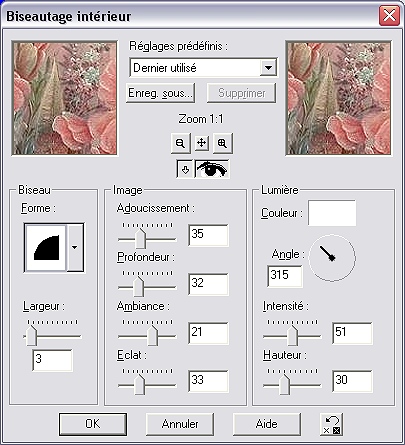Select the bevel shape preview icon
Image resolution: width=405 pixels, height=445 pixels.
(x=46, y=248)
